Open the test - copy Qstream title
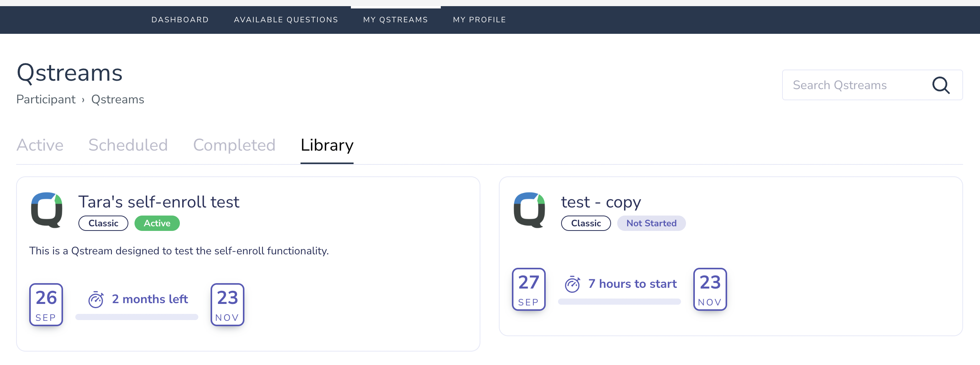 [601, 202]
